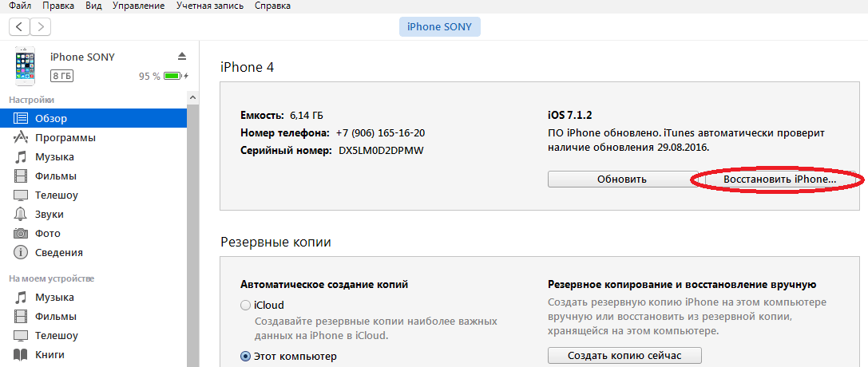Click the Фото camera icon
The width and height of the screenshot is (868, 367).
click(21, 234)
